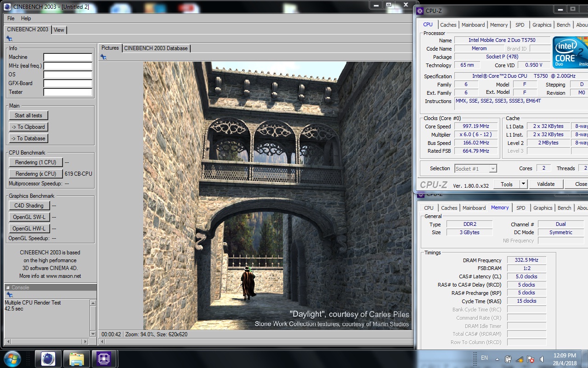Viewport: 588px width, 368px height.
Task: Open the Tools dropdown arrow in CPU-Z
Action: [523, 184]
